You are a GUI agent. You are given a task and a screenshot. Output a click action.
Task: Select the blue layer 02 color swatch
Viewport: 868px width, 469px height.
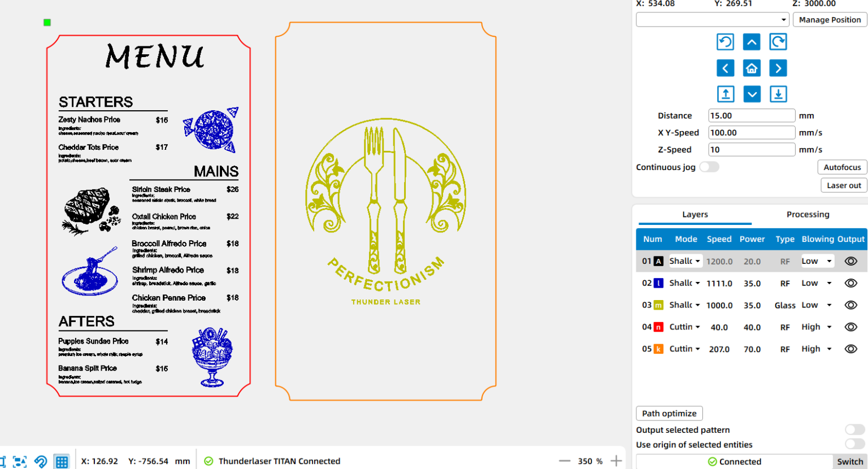(658, 283)
